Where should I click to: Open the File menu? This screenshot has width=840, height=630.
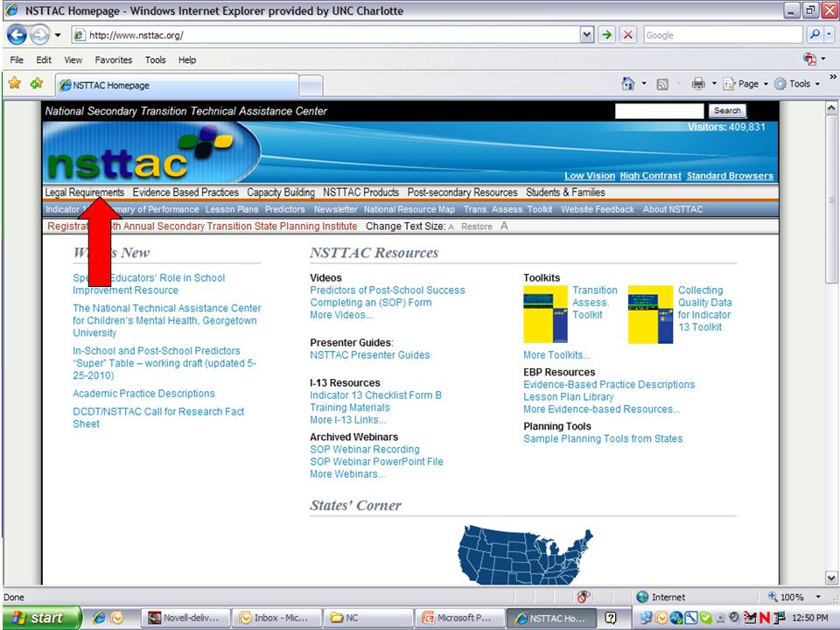click(17, 60)
